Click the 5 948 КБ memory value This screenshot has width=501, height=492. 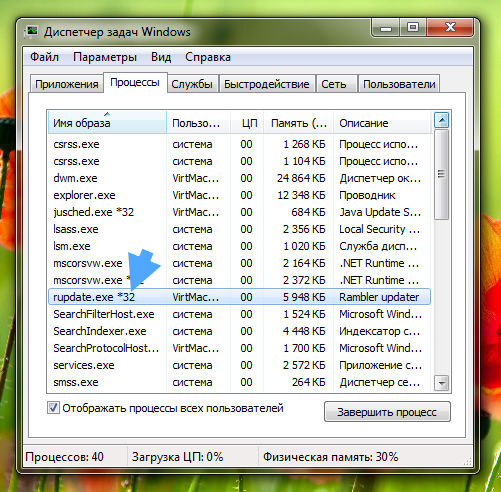[x=304, y=297]
